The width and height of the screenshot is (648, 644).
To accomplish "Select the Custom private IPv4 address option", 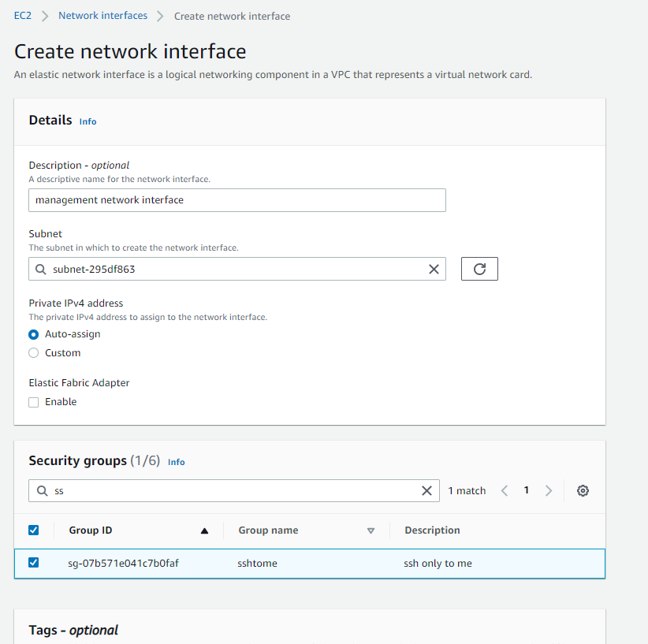I will pos(33,353).
